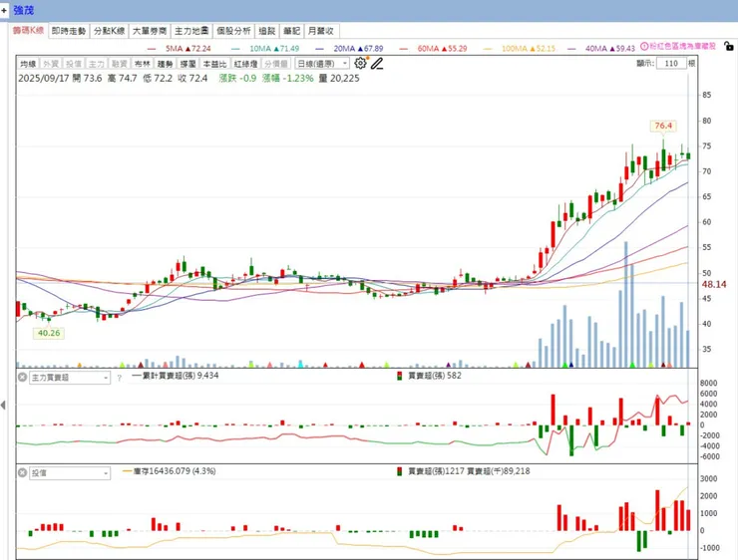Image resolution: width=738 pixels, height=560 pixels.
Task: Switch to 籌碼K線 tab
Action: (28, 31)
